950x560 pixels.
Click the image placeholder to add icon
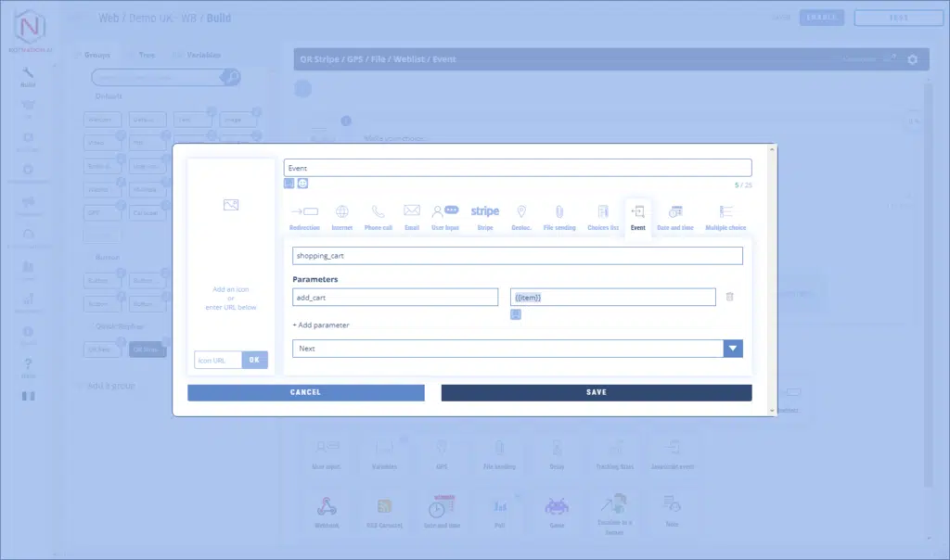tap(231, 205)
